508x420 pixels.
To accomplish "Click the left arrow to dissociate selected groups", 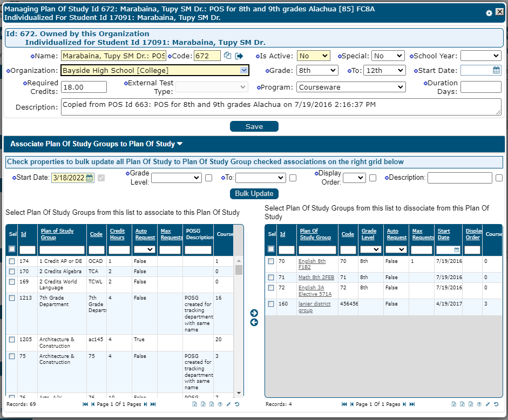I will pos(254,322).
